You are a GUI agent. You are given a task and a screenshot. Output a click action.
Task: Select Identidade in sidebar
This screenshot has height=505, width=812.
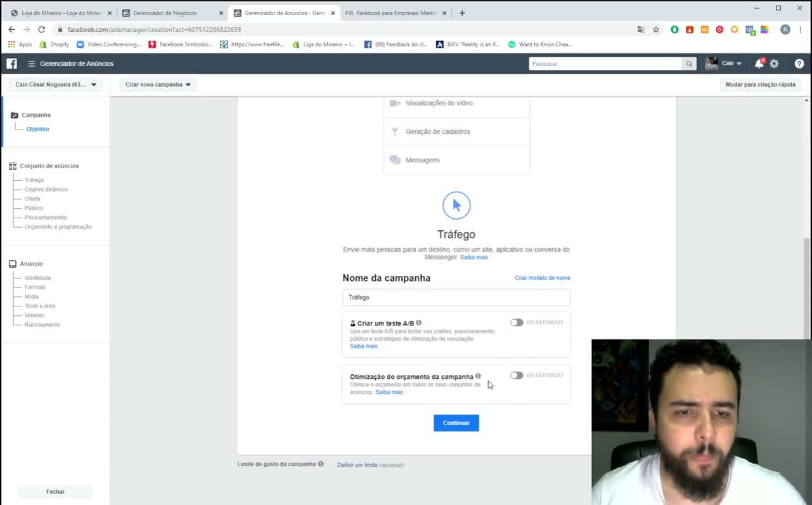[38, 278]
